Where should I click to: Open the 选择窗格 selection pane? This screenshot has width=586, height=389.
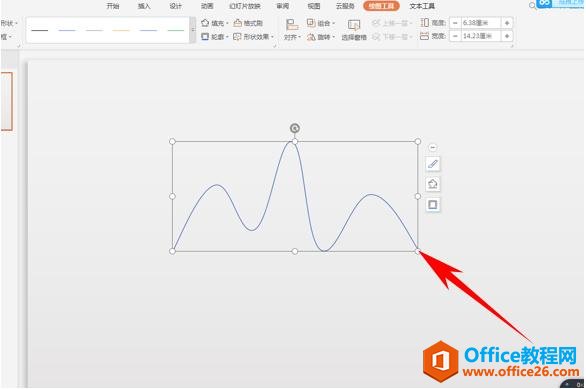(x=354, y=30)
